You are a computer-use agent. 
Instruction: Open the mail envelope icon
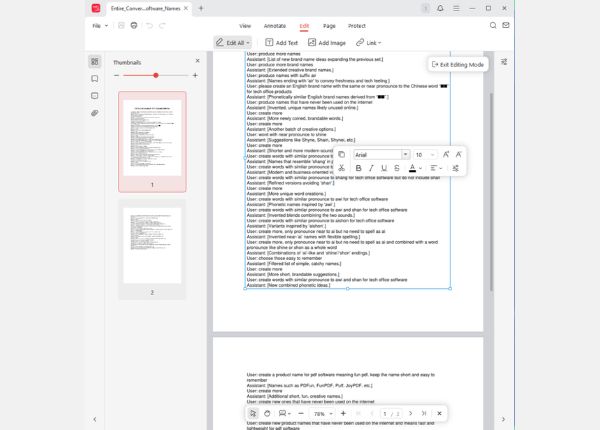(x=505, y=25)
